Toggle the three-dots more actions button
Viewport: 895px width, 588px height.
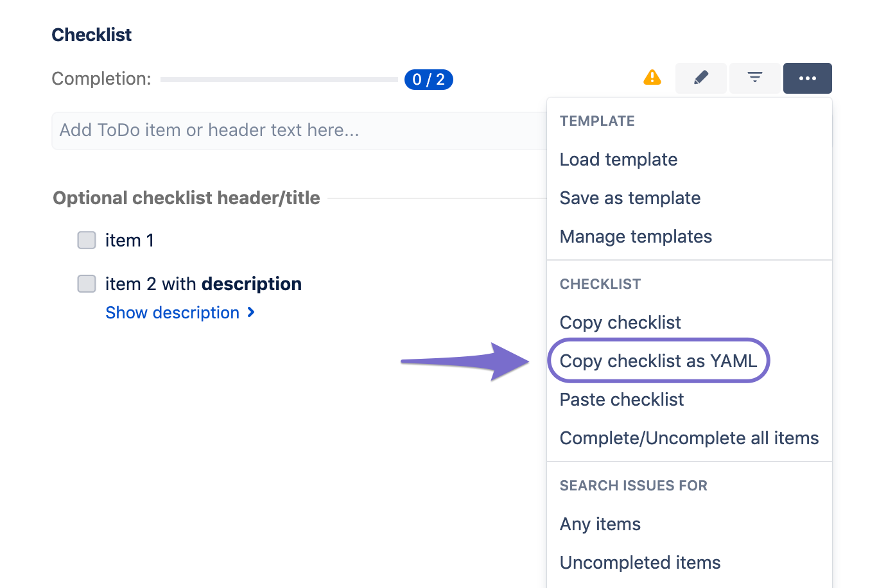808,78
